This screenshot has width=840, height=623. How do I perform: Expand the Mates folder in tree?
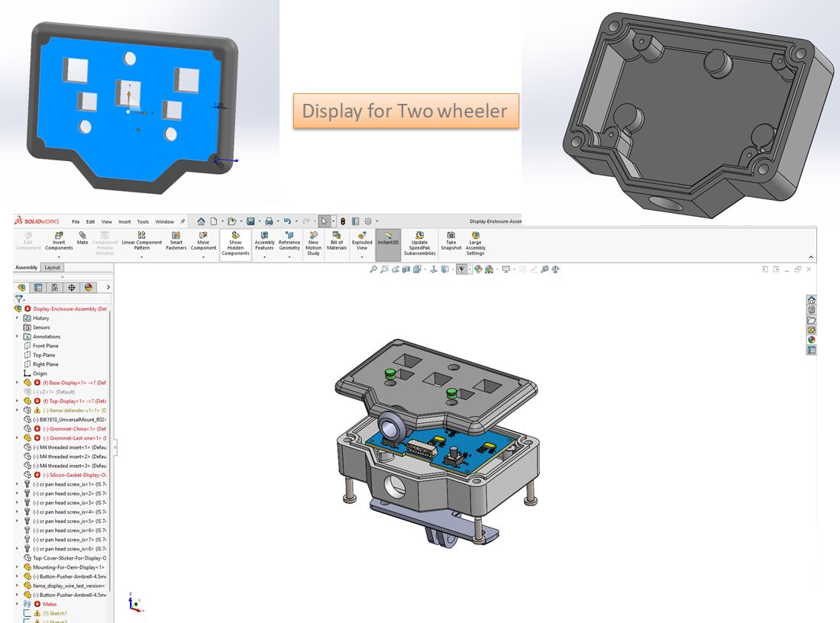[18, 604]
